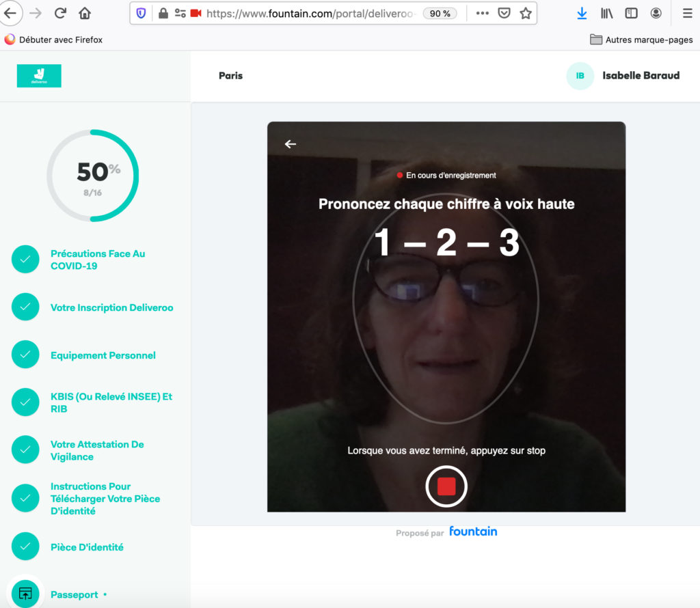
Task: Open 'Votre Inscription Deliveroo' step
Action: pyautogui.click(x=111, y=307)
